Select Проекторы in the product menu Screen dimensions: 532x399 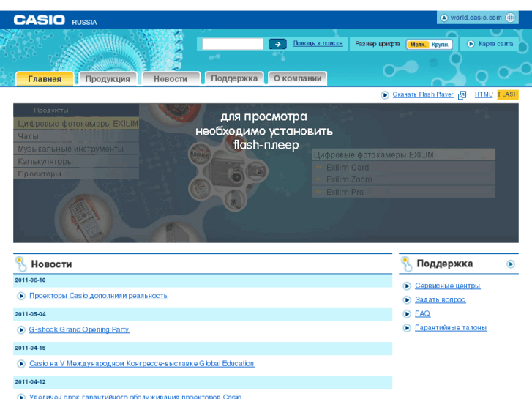(x=76, y=174)
